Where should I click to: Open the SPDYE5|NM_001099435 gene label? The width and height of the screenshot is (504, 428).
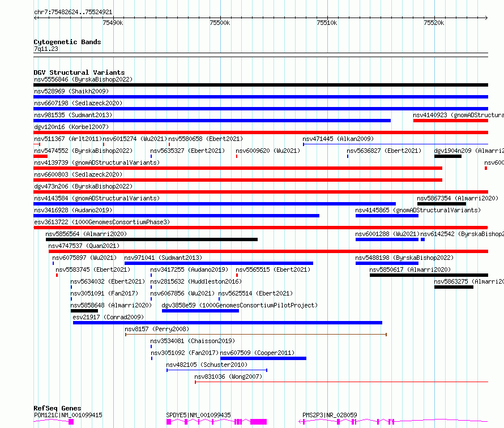click(198, 415)
